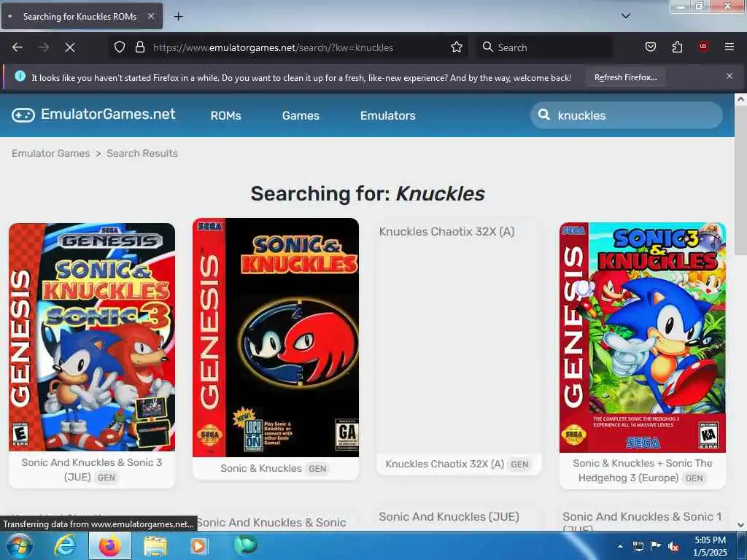Click the muted volume speaker tray icon
The height and width of the screenshot is (560, 747).
pos(673,546)
